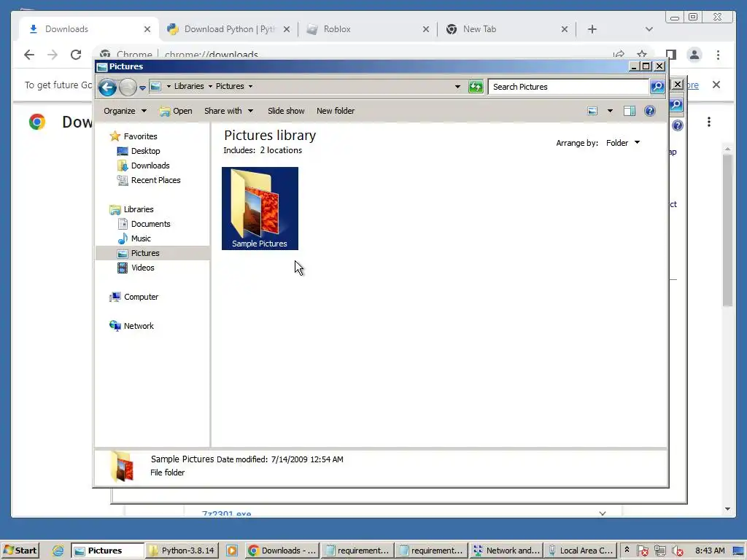Click the volume tray icon
The width and height of the screenshot is (747, 560).
pos(677,551)
